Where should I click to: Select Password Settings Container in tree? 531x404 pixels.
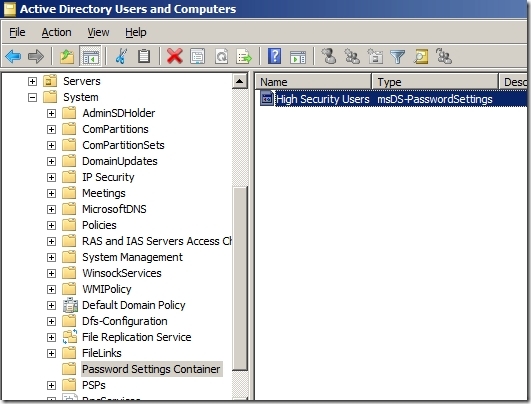click(x=151, y=369)
